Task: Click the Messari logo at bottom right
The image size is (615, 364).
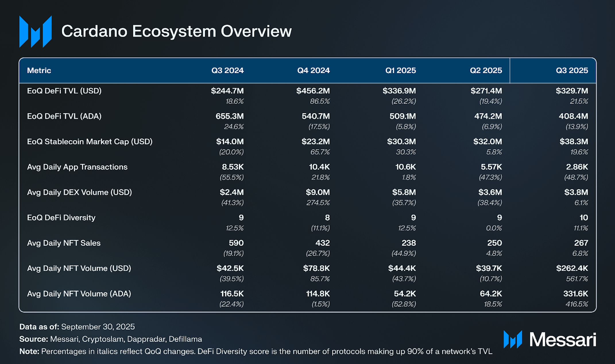Action: click(x=550, y=340)
